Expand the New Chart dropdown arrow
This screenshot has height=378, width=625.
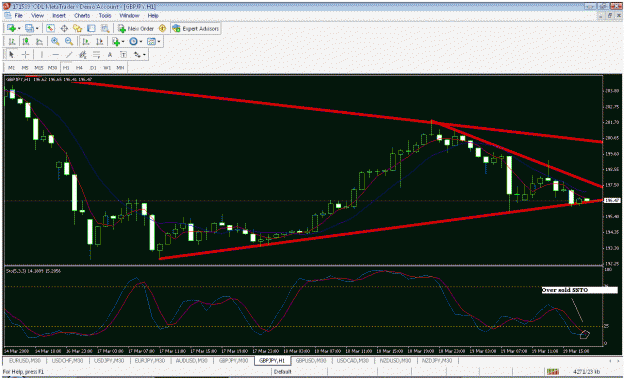pos(19,28)
